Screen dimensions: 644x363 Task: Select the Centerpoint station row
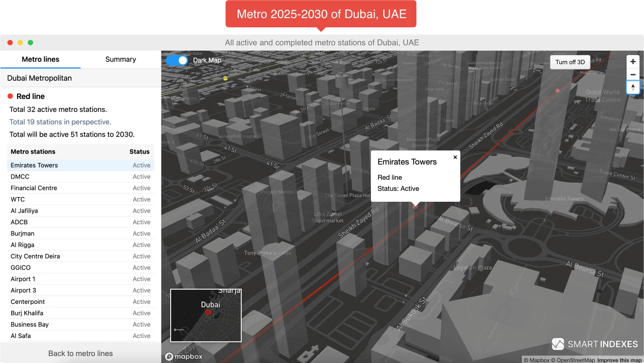tap(80, 302)
